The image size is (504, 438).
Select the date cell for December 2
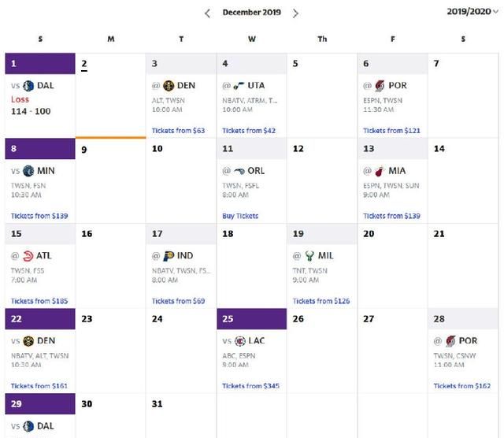110,95
